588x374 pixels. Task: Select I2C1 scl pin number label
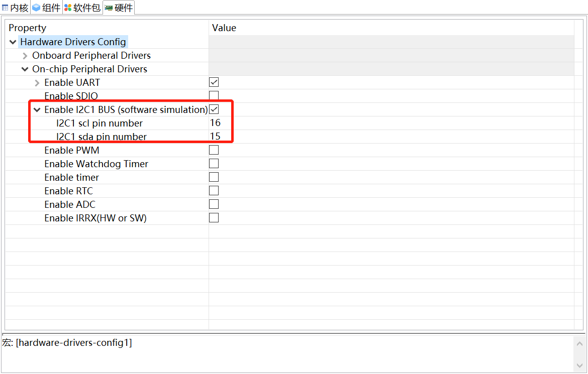pos(100,123)
